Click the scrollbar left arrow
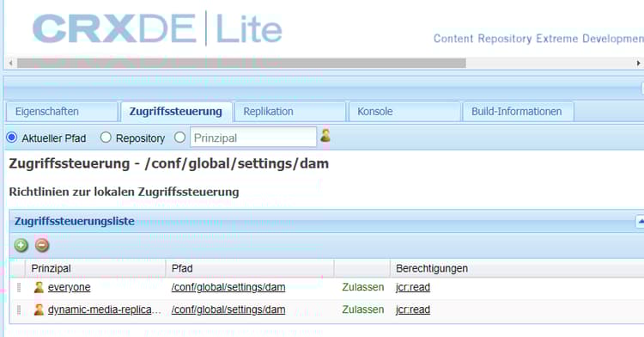The image size is (644, 337). (10, 64)
